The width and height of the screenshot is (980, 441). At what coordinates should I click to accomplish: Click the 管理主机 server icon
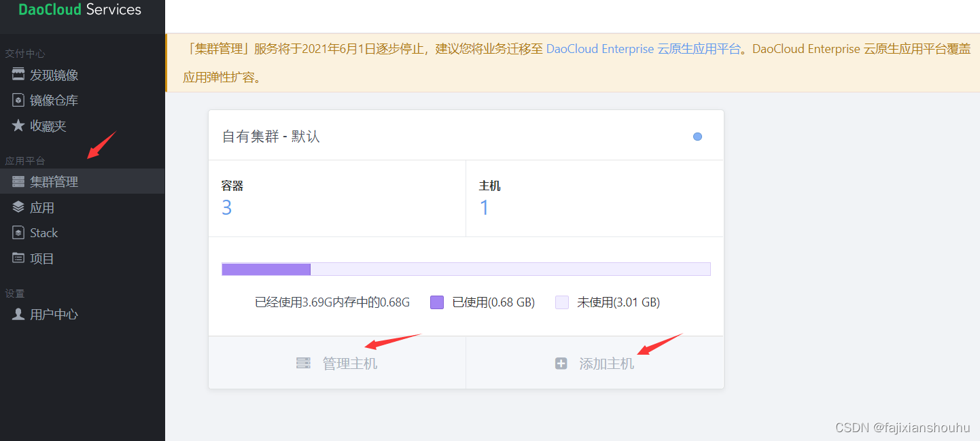pyautogui.click(x=303, y=364)
